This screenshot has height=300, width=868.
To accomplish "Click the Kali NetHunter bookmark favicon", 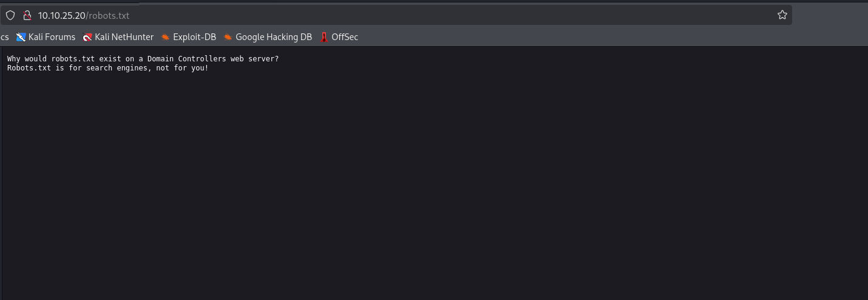I will [x=87, y=37].
